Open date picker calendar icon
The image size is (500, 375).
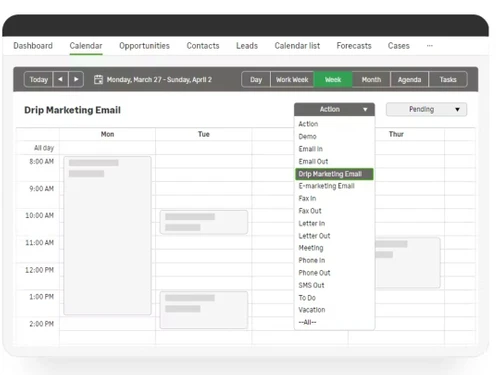pyautogui.click(x=98, y=80)
